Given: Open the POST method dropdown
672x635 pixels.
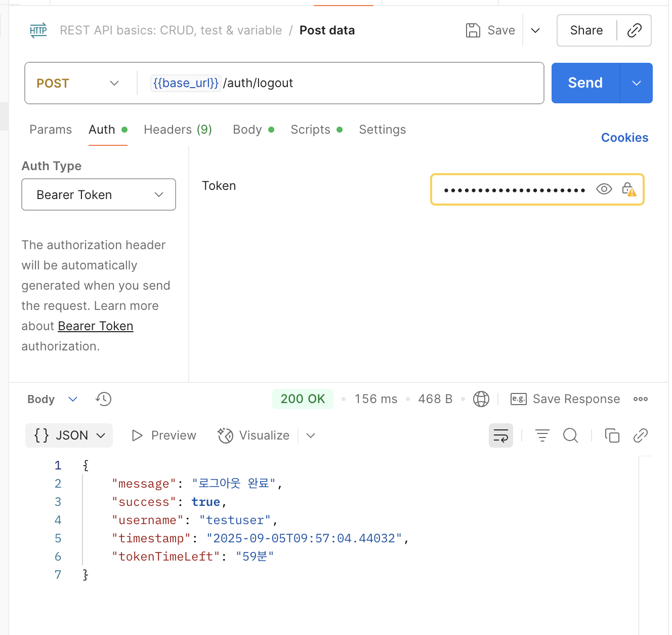Looking at the screenshot, I should (78, 83).
